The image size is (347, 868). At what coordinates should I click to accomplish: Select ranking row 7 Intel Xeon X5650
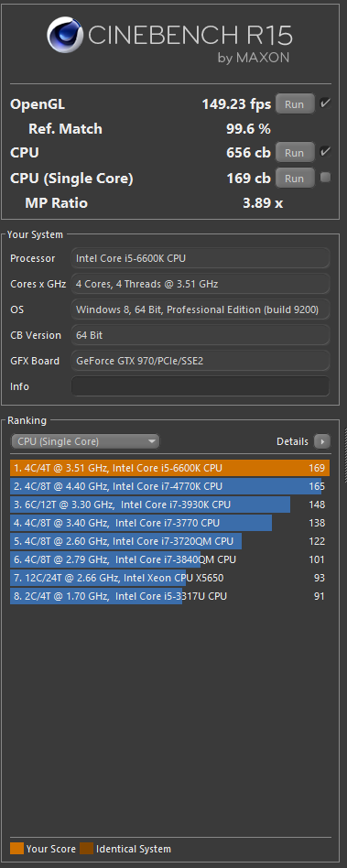click(x=170, y=578)
